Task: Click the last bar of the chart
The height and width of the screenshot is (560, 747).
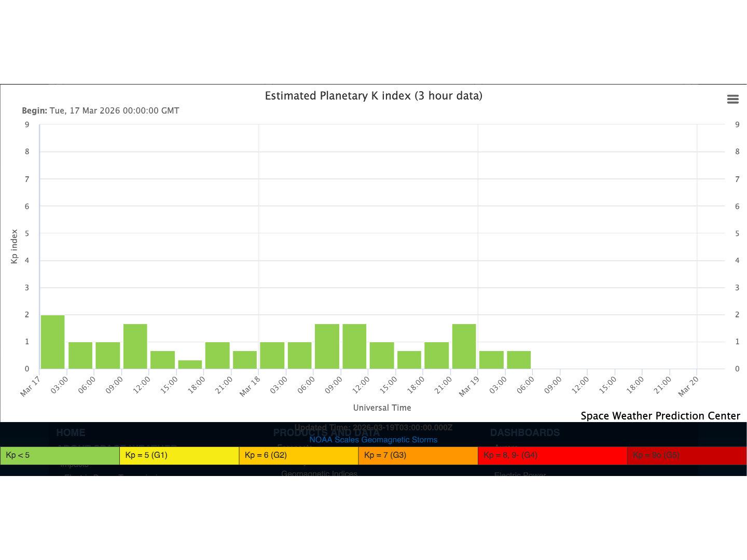Action: (x=519, y=360)
